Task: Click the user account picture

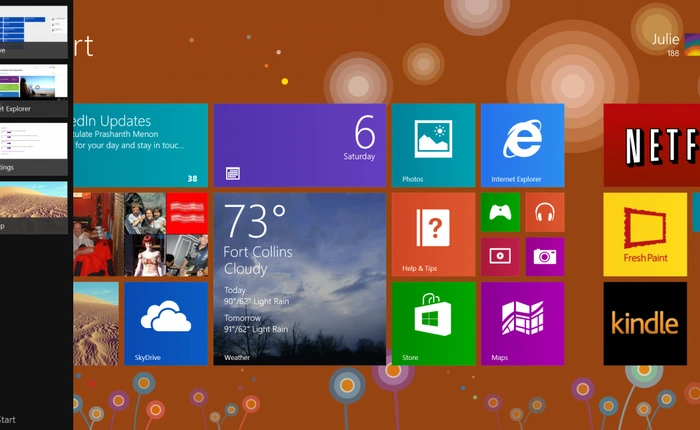Action: coord(692,45)
